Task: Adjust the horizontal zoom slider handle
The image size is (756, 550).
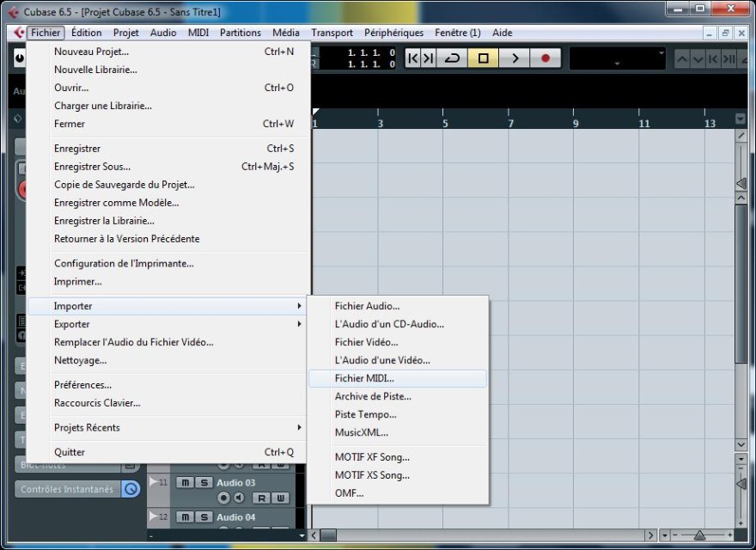Action: click(699, 535)
